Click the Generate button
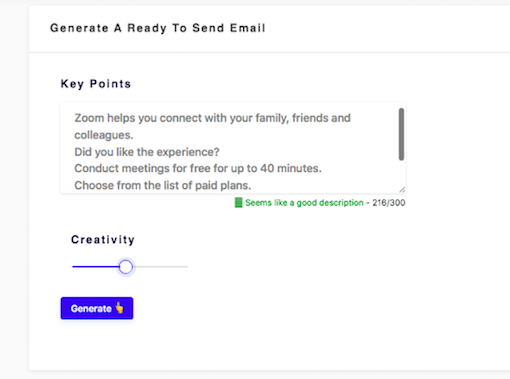510x379 pixels. (97, 308)
